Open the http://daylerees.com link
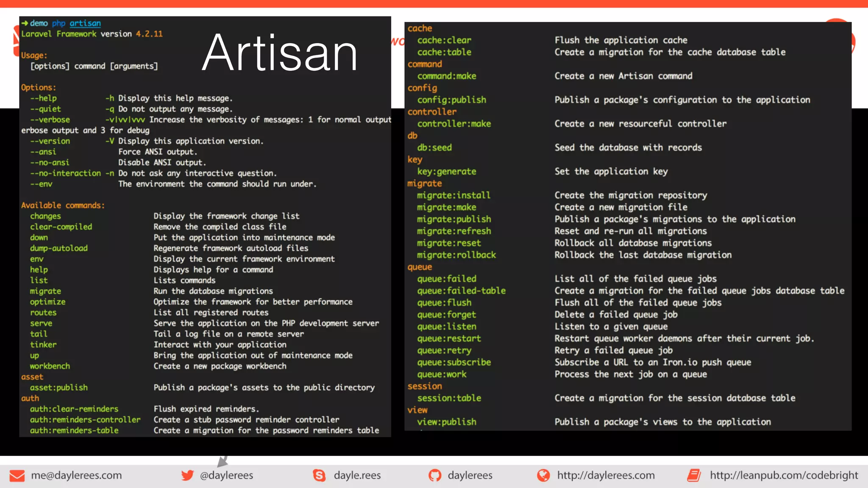 point(606,475)
